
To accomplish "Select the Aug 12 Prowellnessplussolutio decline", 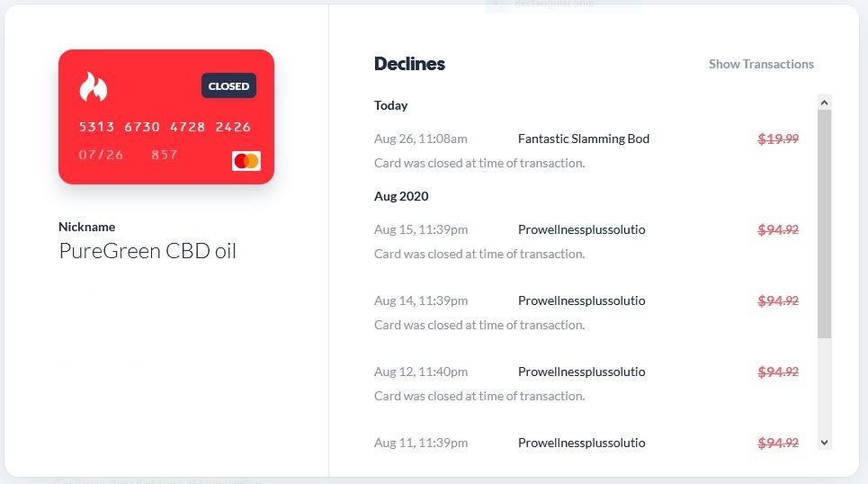I will (x=586, y=383).
